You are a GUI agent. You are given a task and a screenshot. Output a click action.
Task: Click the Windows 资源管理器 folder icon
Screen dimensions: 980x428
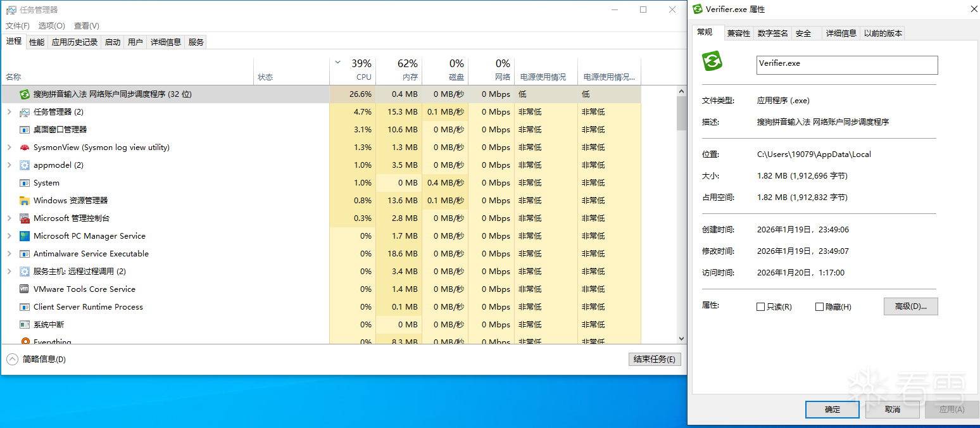pyautogui.click(x=25, y=201)
